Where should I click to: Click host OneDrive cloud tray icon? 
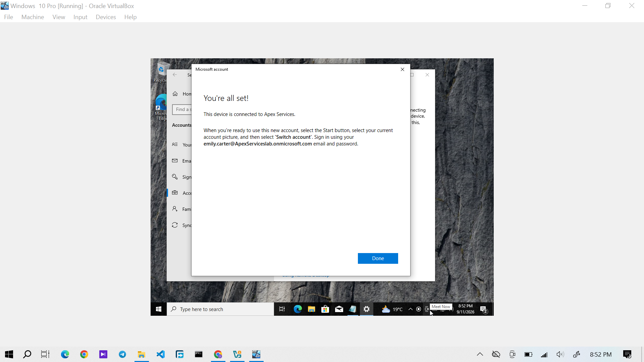tap(496, 354)
